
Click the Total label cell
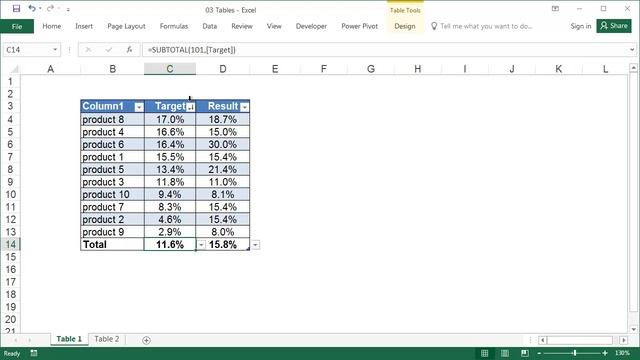pyautogui.click(x=112, y=244)
